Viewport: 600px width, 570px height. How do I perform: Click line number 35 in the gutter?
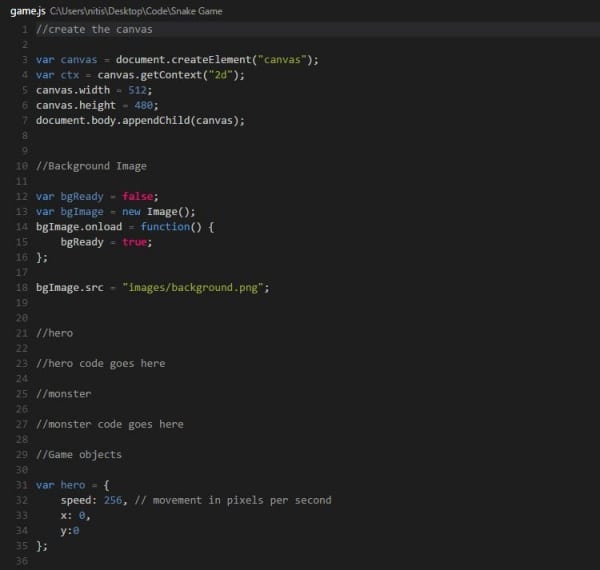click(22, 546)
